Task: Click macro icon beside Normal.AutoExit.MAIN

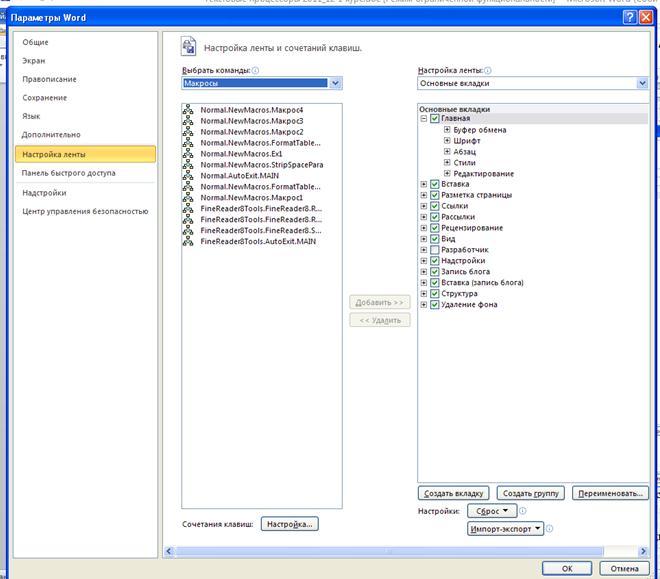Action: click(x=188, y=175)
